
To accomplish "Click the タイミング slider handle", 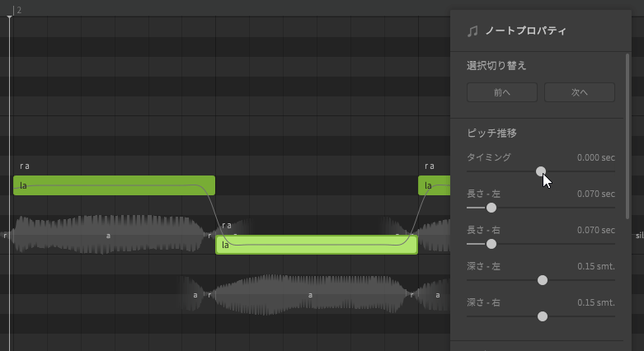I will pos(541,171).
